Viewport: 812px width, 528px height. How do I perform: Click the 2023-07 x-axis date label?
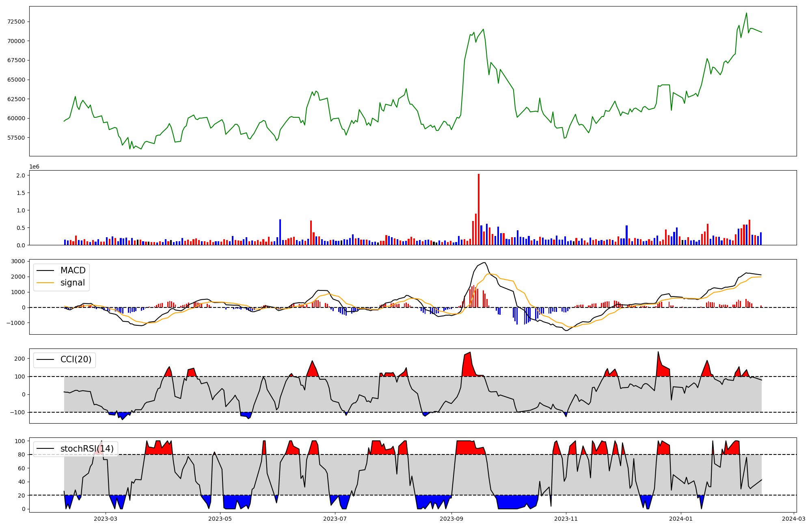[335, 519]
